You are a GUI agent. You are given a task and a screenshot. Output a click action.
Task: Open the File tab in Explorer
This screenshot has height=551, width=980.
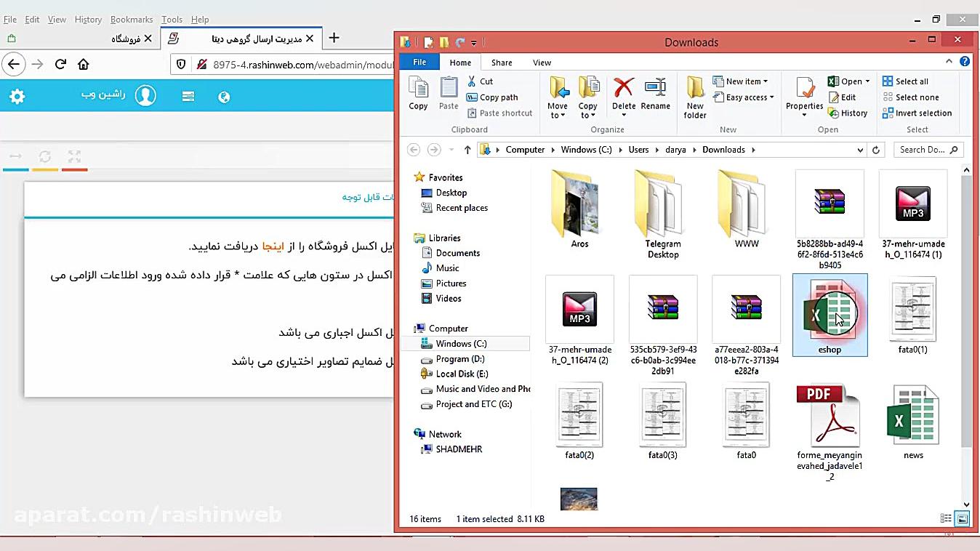click(419, 63)
